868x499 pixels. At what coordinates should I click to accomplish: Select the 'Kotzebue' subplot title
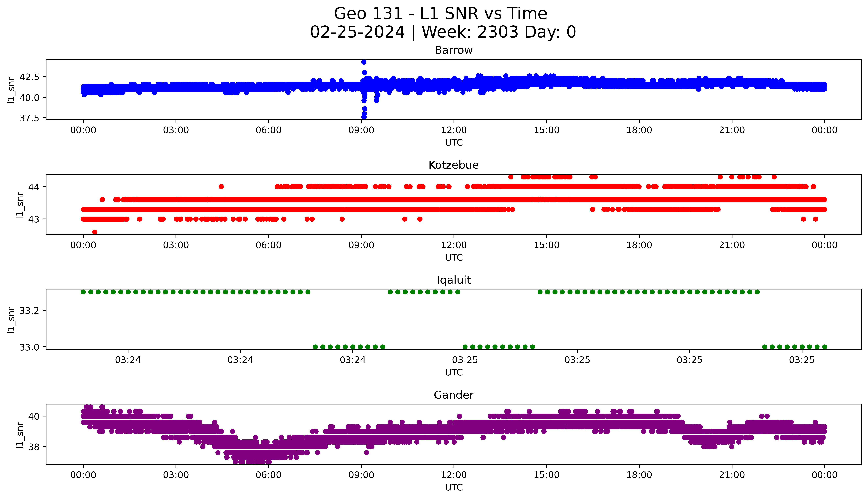(454, 165)
